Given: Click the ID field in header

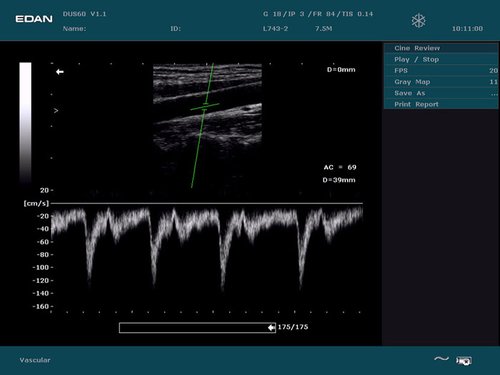Looking at the screenshot, I should (x=176, y=29).
